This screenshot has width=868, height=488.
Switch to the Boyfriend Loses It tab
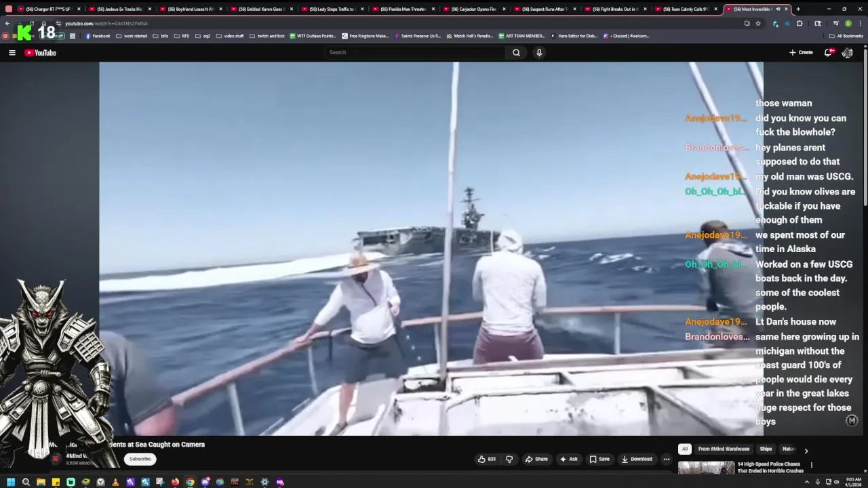click(x=190, y=9)
